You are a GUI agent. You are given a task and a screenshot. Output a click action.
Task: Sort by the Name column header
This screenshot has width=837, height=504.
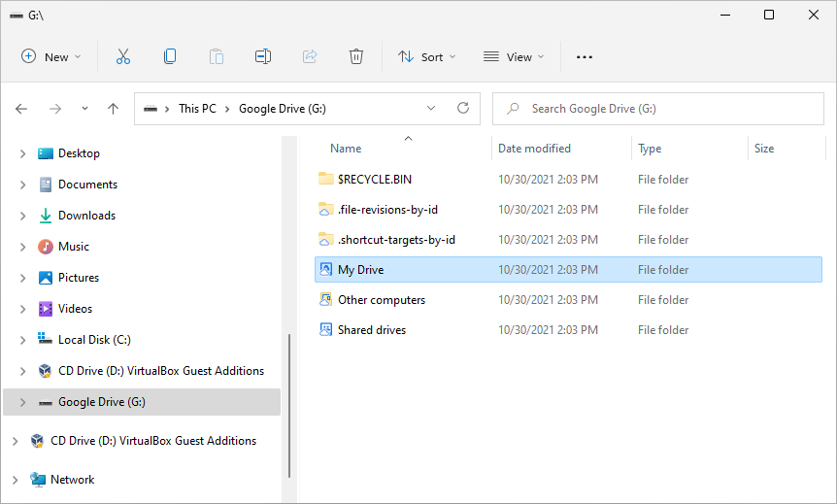346,149
